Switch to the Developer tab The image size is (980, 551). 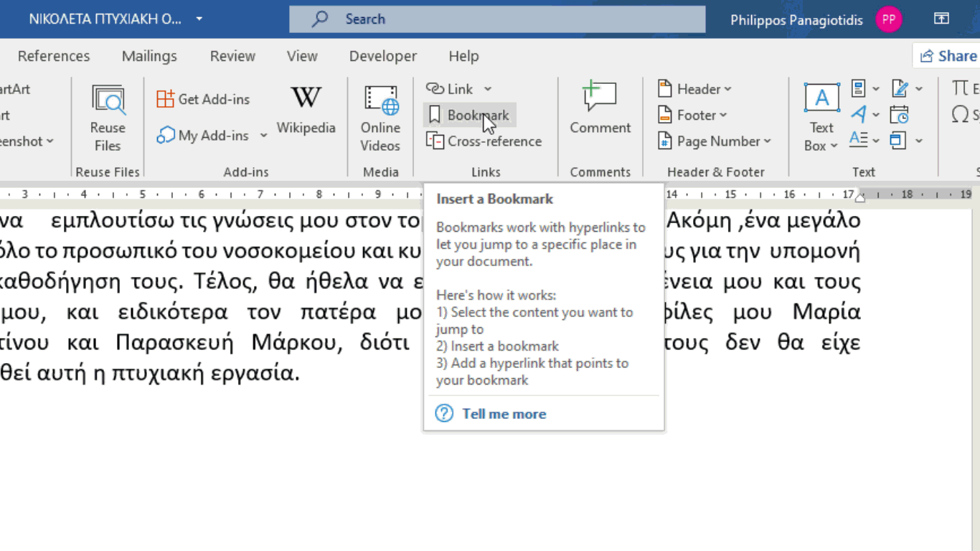382,56
